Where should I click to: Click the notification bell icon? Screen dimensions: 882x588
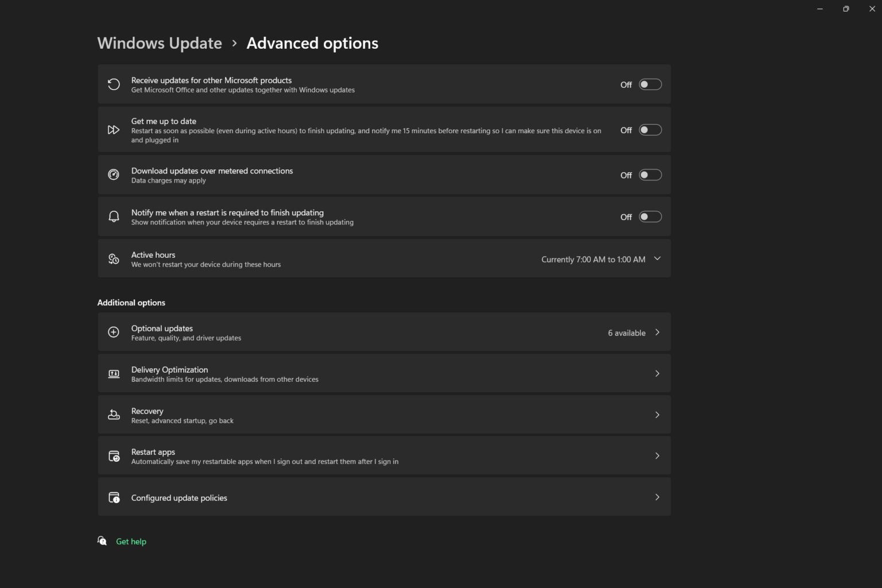coord(114,216)
